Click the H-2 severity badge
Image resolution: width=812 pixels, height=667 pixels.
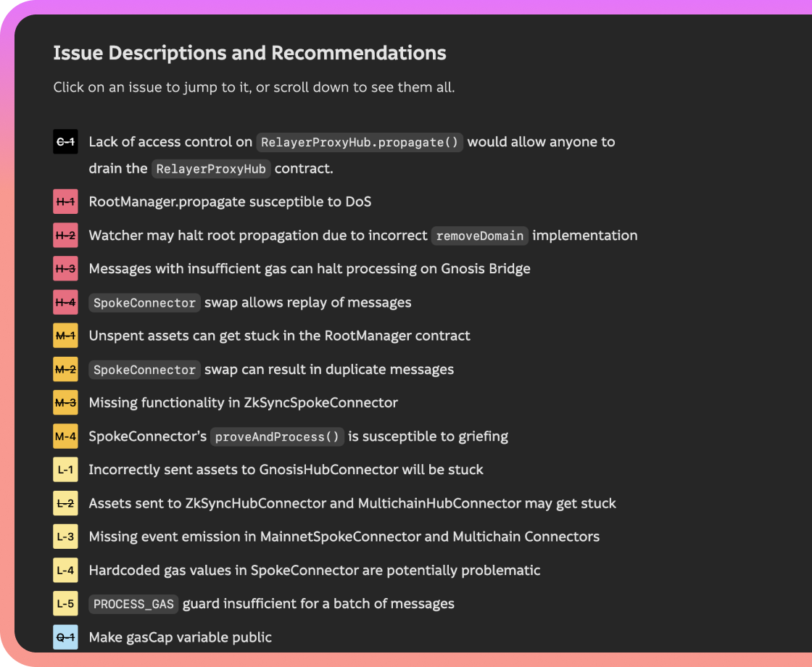[x=65, y=235]
